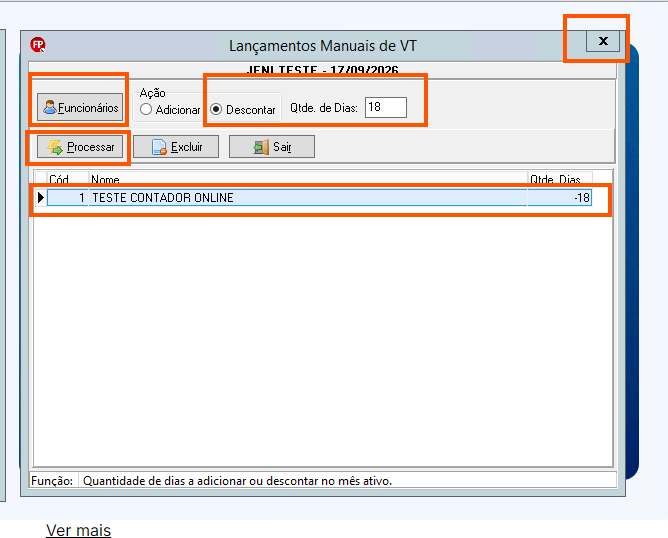The image size is (668, 538).
Task: Select the Descontar radio option
Action: (243, 109)
